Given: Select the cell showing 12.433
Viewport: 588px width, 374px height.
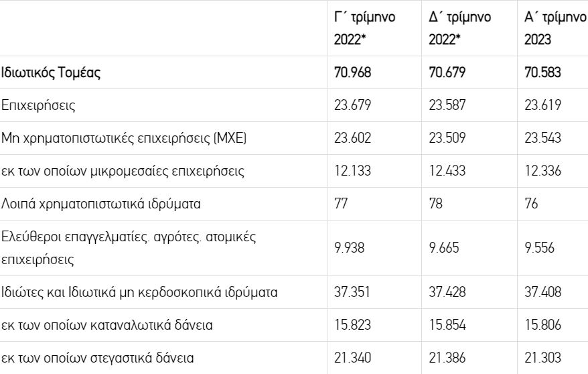Looking at the screenshot, I should (x=447, y=171).
